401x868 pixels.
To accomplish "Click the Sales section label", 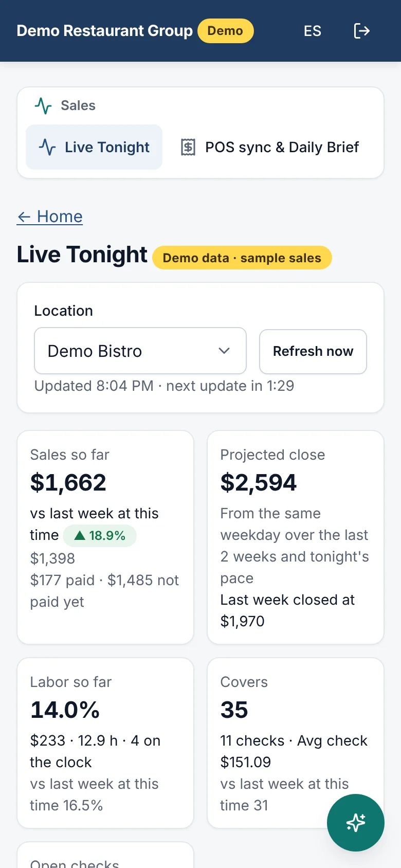I will (78, 105).
